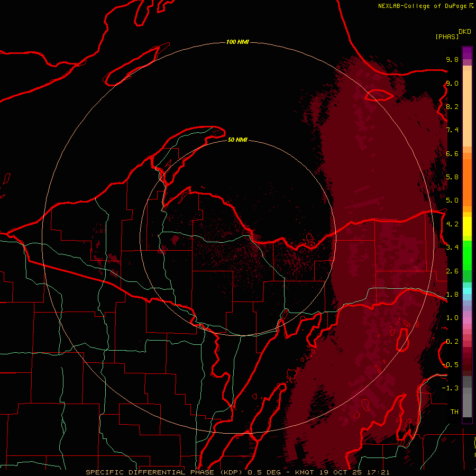476x476 pixels.
Task: Click the 0.2 legend value
Action: click(452, 342)
